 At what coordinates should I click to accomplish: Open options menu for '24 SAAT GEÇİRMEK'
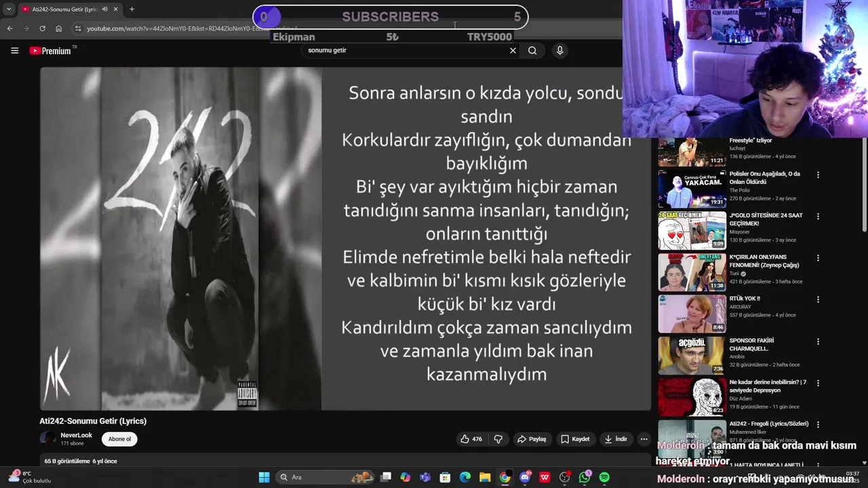tap(818, 216)
